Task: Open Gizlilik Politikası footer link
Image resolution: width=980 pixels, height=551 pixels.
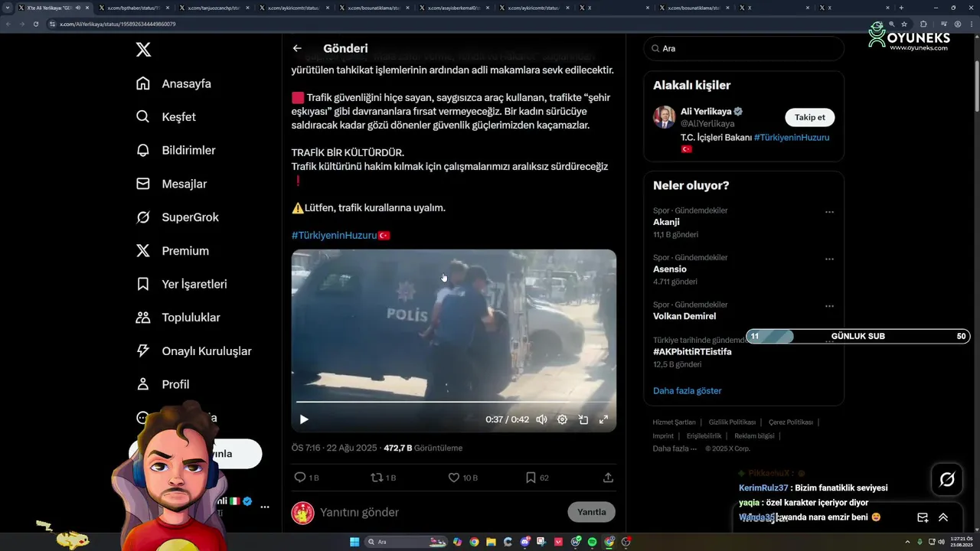Action: coord(732,422)
